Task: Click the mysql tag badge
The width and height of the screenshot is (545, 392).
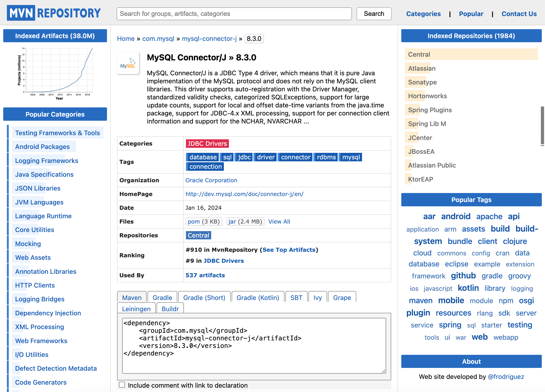Action: tap(351, 157)
